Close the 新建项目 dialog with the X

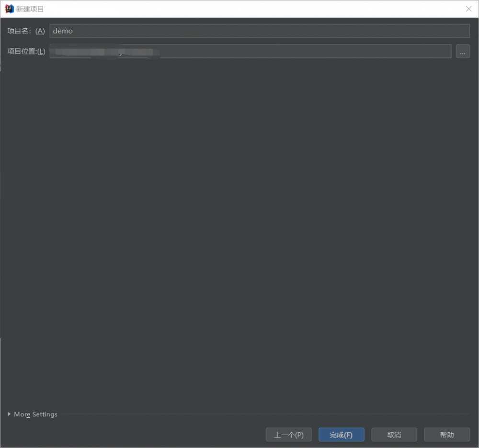coord(468,9)
